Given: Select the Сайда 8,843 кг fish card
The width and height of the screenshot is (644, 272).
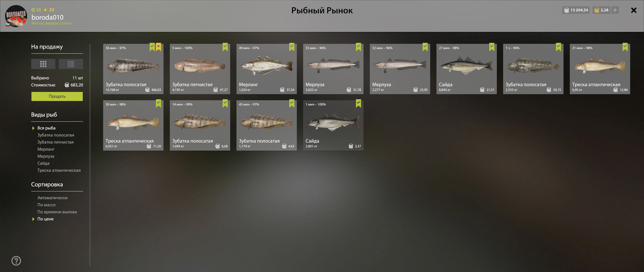Looking at the screenshot, I should pos(467,69).
